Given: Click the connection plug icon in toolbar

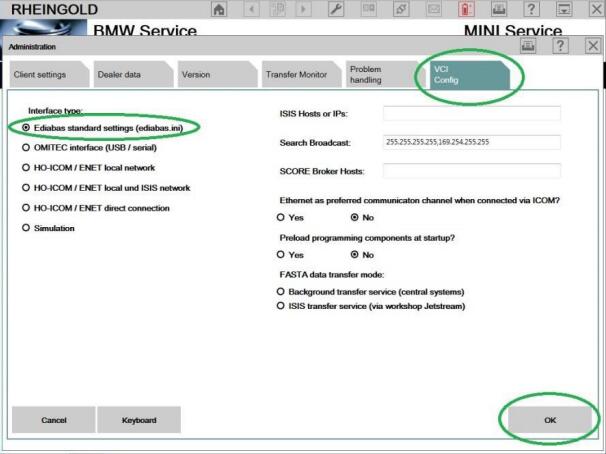Looking at the screenshot, I should 401,9.
